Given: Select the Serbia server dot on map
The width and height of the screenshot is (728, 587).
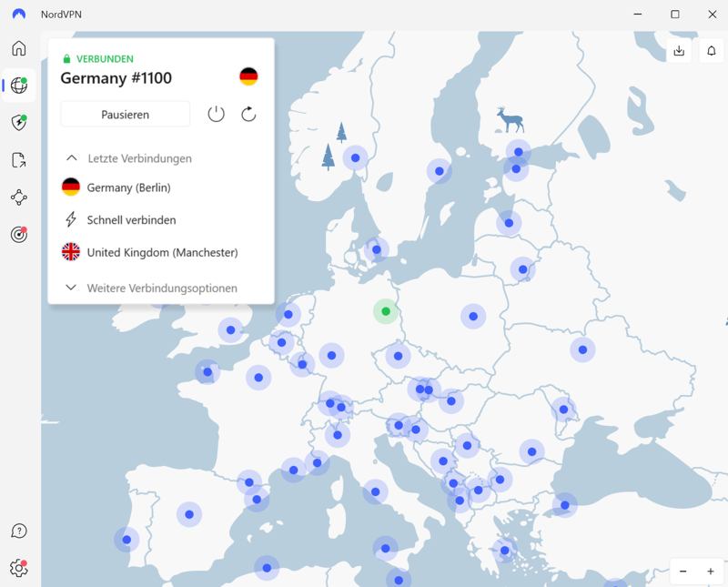Looking at the screenshot, I should point(467,445).
